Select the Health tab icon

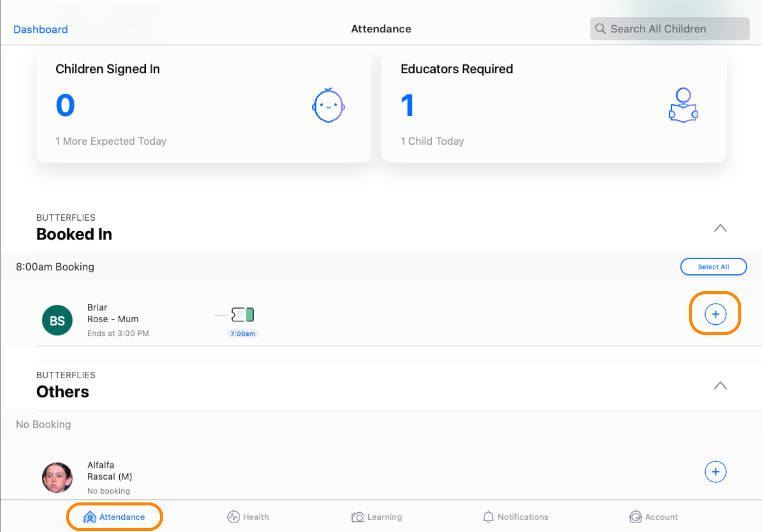(x=234, y=517)
